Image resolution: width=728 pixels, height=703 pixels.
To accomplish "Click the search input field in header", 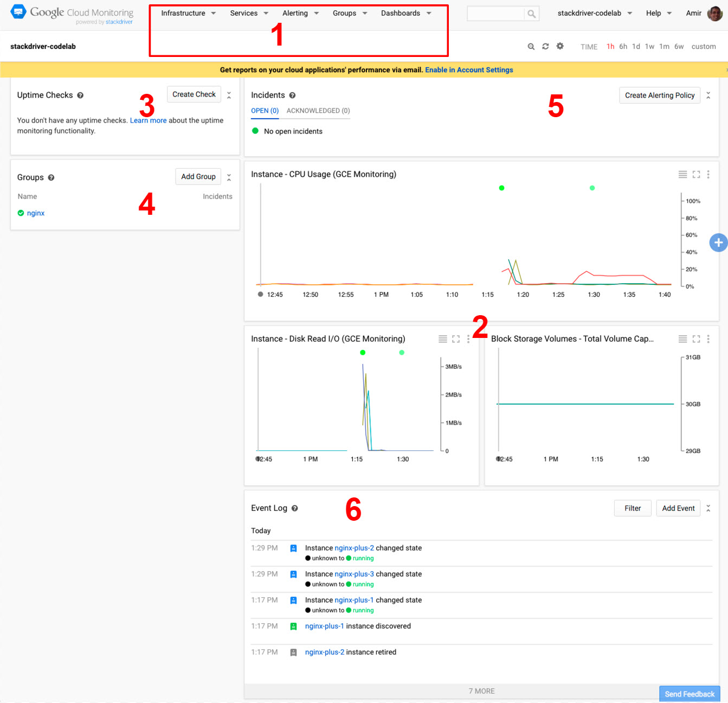I will (x=495, y=14).
